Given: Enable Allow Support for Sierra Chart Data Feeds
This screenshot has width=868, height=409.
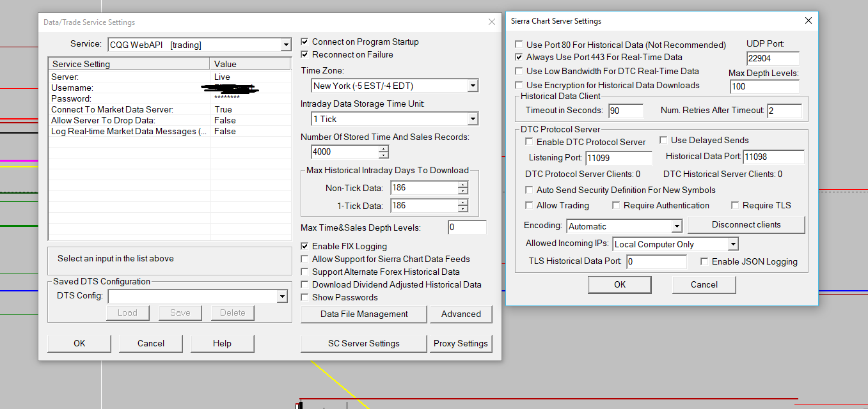Looking at the screenshot, I should 305,259.
